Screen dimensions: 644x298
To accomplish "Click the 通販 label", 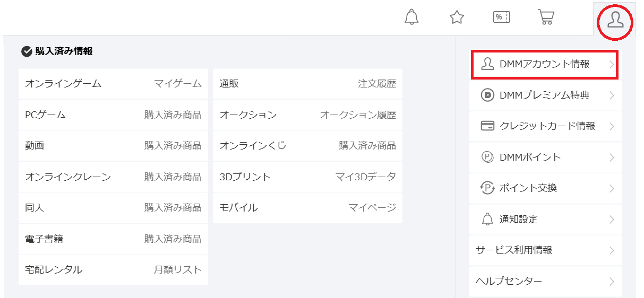I will click(x=229, y=83).
